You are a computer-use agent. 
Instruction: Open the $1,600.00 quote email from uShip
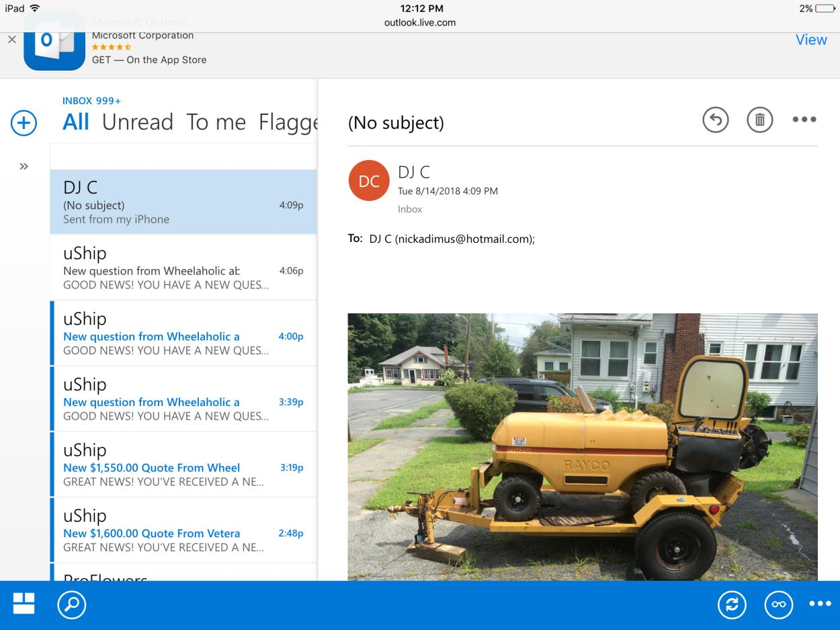(x=183, y=530)
